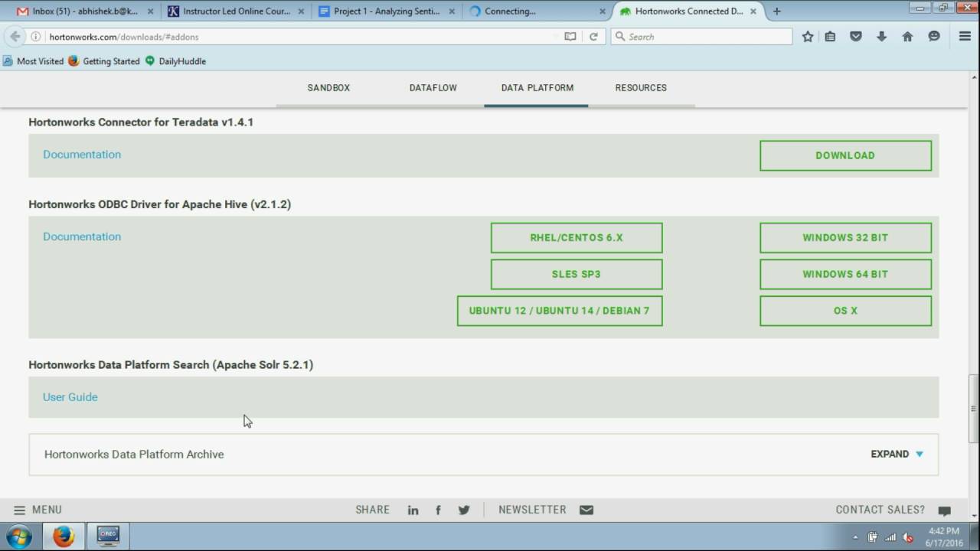Open the bookmarks list icon
The width and height of the screenshot is (980, 551).
coord(830,37)
